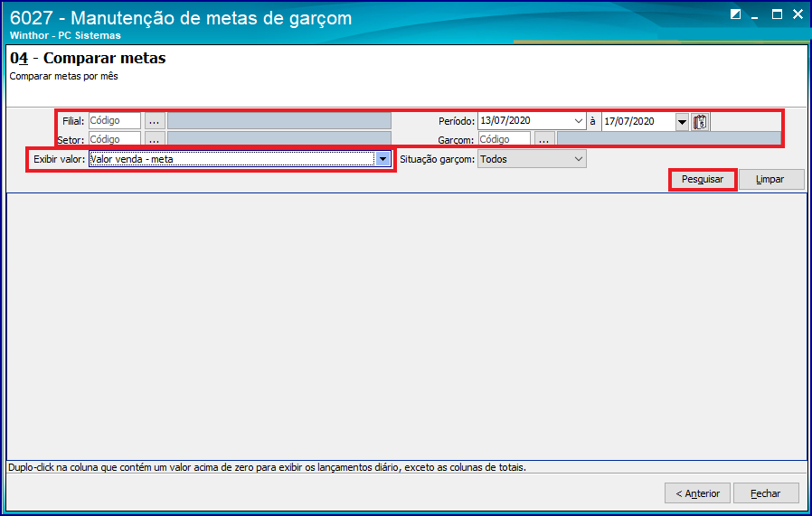This screenshot has width=812, height=516.
Task: Click the Pesquisar button
Action: [x=703, y=179]
